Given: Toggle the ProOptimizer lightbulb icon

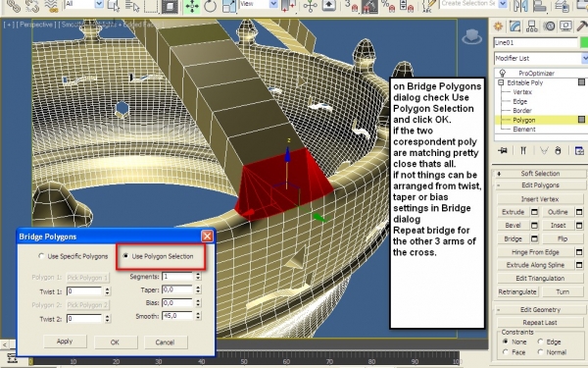Looking at the screenshot, I should pos(503,73).
